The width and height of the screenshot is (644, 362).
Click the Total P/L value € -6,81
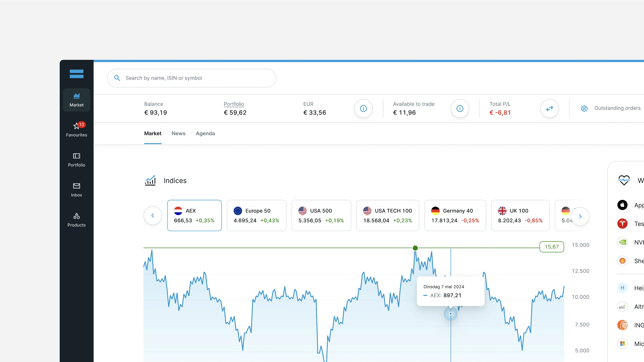click(x=500, y=113)
